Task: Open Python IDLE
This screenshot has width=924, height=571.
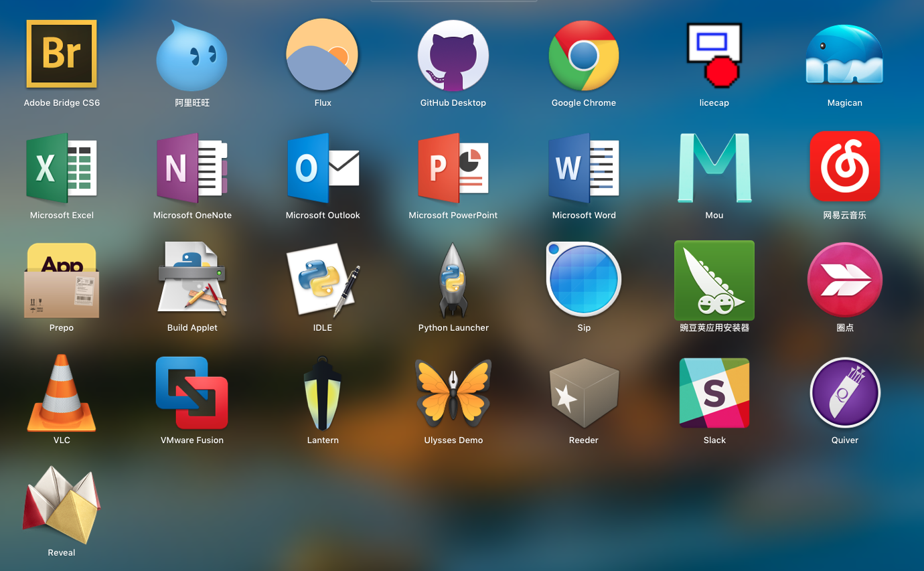Action: (323, 280)
